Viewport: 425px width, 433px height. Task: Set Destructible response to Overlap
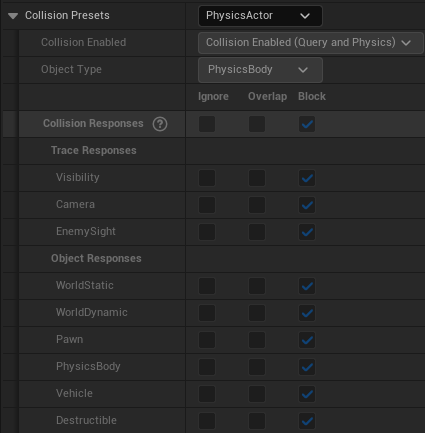coord(257,421)
